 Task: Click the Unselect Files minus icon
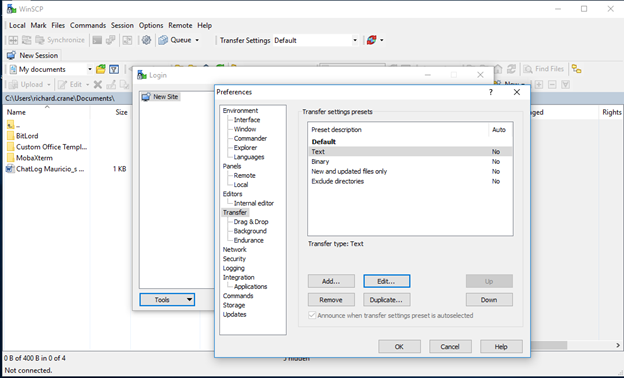(552, 84)
